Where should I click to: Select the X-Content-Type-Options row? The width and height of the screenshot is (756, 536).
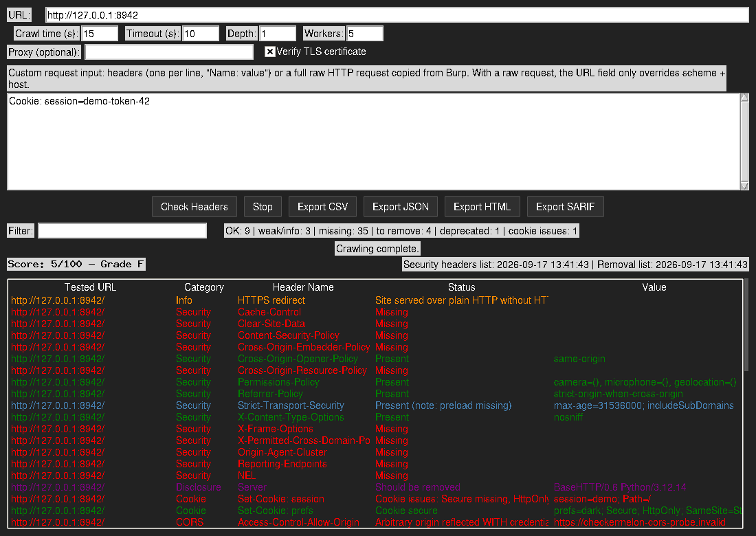375,417
